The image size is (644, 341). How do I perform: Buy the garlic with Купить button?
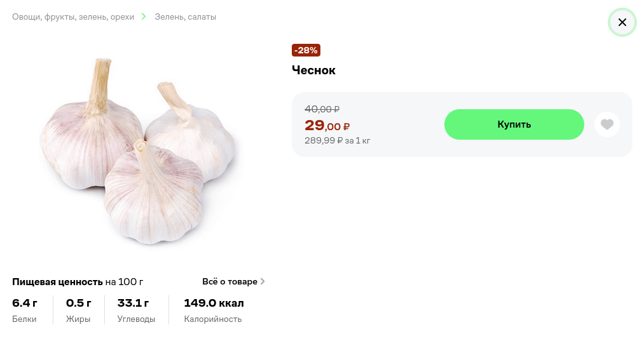pyautogui.click(x=514, y=124)
